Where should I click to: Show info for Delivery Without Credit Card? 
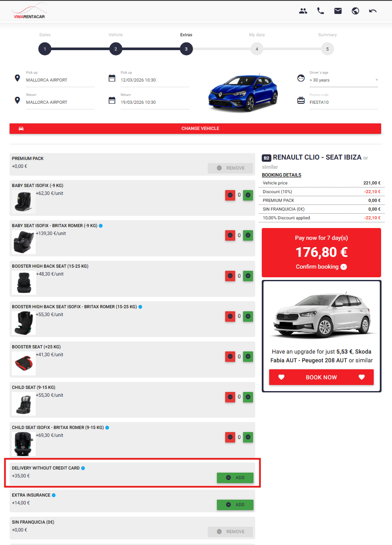pos(83,468)
